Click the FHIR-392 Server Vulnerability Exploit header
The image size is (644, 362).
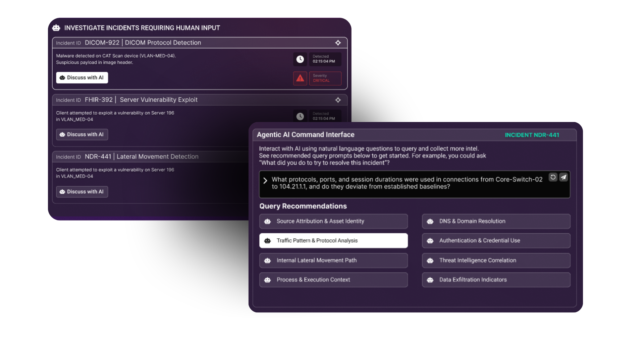tap(200, 100)
